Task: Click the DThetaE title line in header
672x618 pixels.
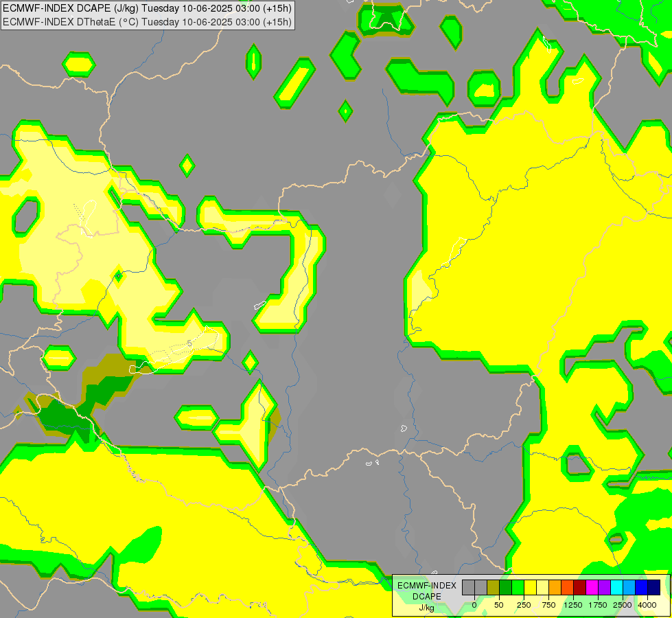Action: click(x=147, y=22)
